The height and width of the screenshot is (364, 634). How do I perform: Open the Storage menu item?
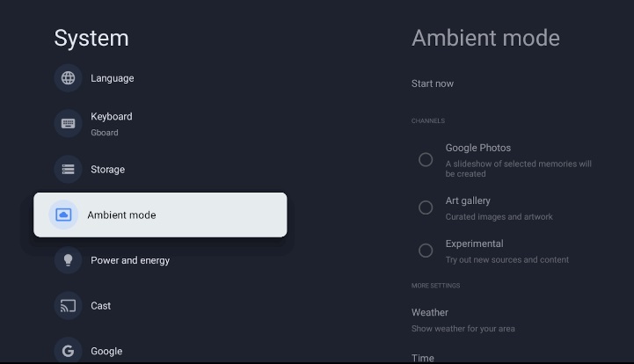tap(108, 170)
